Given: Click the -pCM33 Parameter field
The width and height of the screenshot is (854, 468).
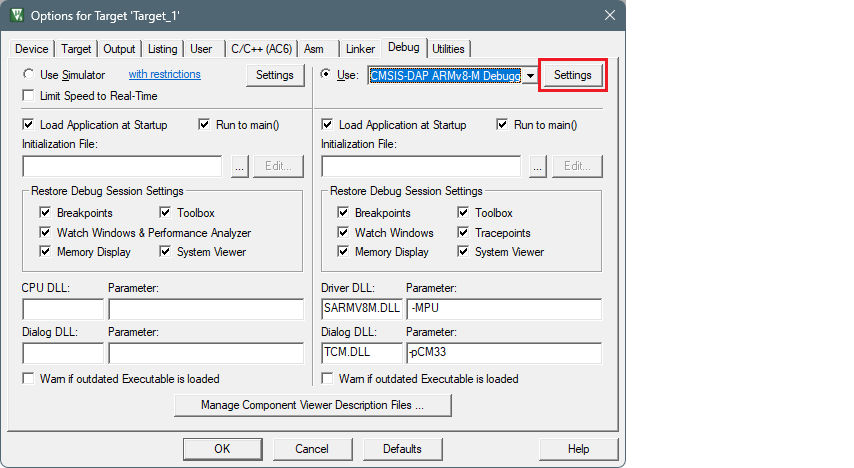Looking at the screenshot, I should pyautogui.click(x=503, y=353).
